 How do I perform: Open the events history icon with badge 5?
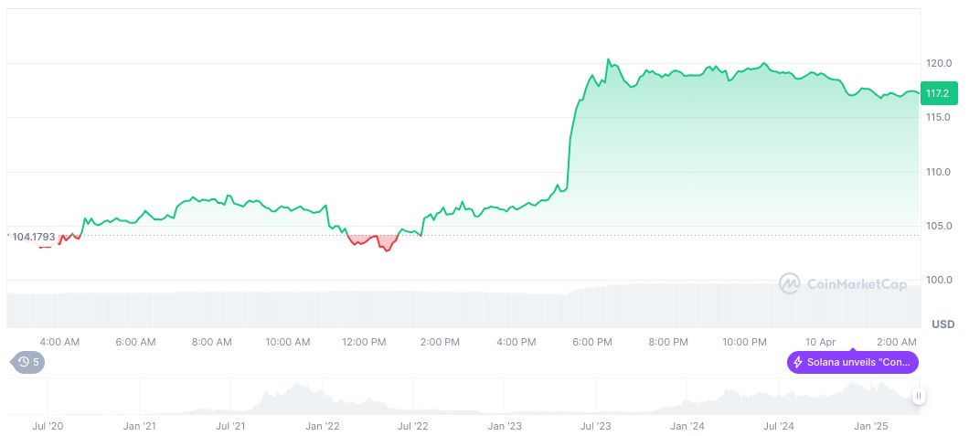point(27,362)
